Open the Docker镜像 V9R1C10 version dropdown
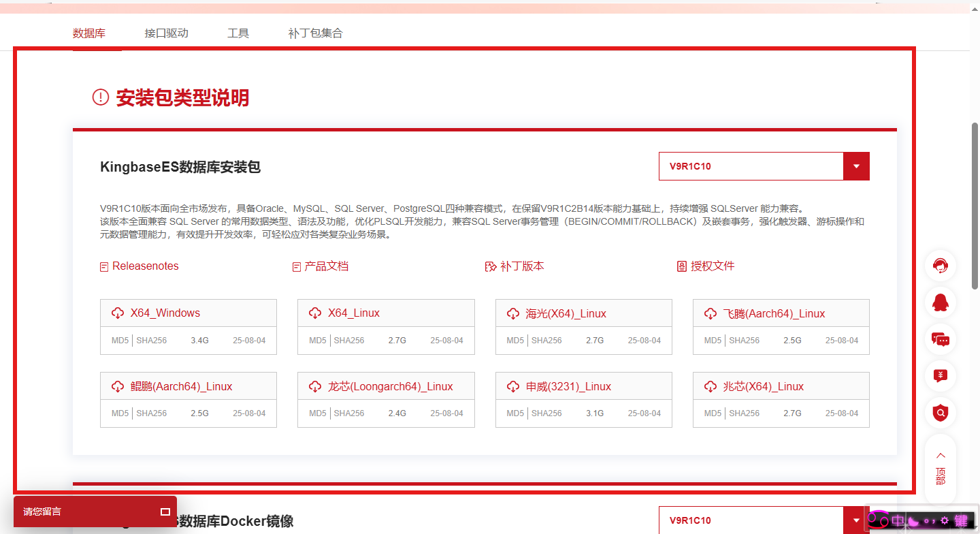The width and height of the screenshot is (980, 534). point(764,520)
